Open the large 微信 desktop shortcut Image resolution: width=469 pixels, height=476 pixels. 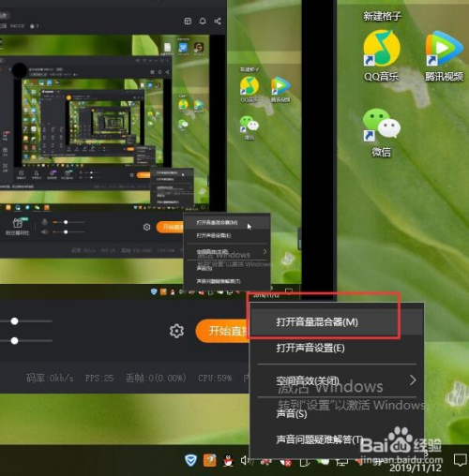[382, 132]
